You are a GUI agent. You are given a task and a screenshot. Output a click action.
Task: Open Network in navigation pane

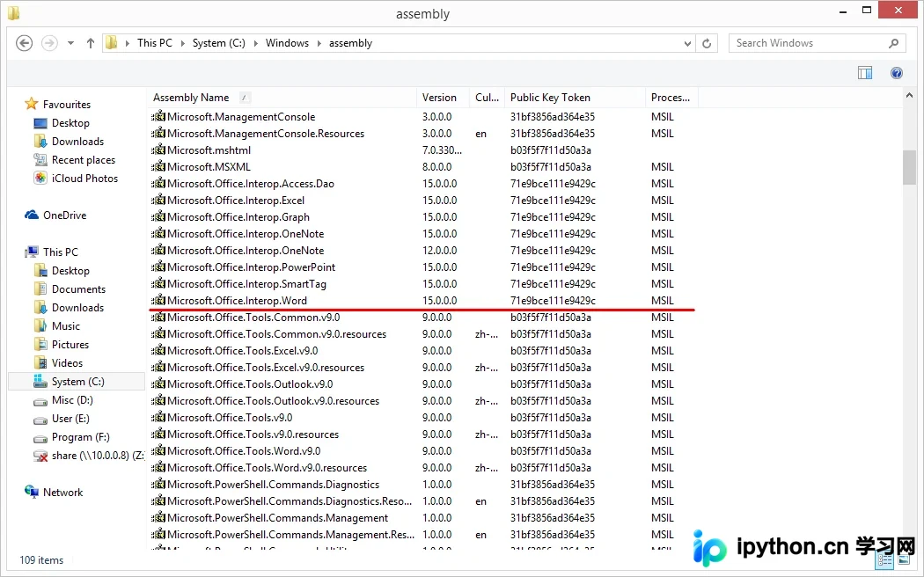coord(62,493)
